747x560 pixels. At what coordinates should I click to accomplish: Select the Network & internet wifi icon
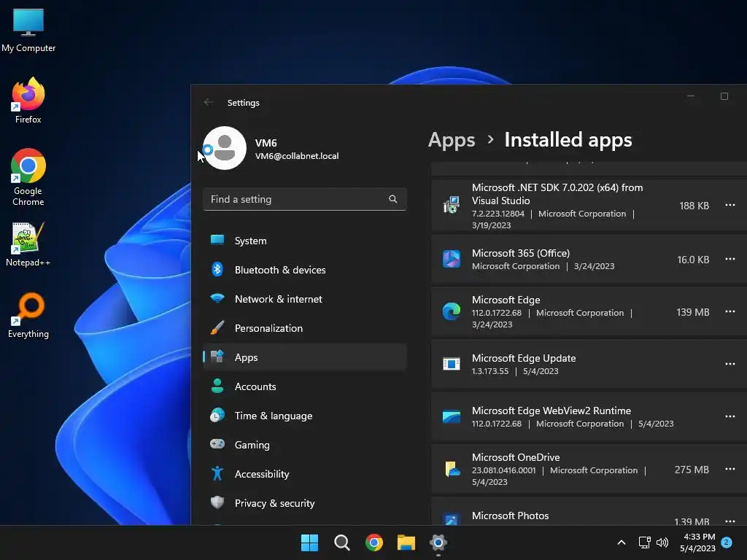pyautogui.click(x=217, y=298)
